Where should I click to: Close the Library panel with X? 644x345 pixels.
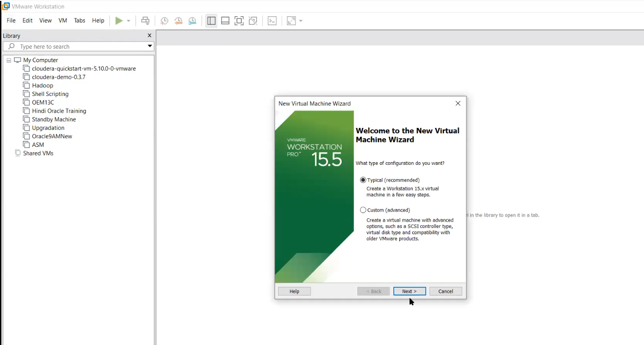point(149,36)
